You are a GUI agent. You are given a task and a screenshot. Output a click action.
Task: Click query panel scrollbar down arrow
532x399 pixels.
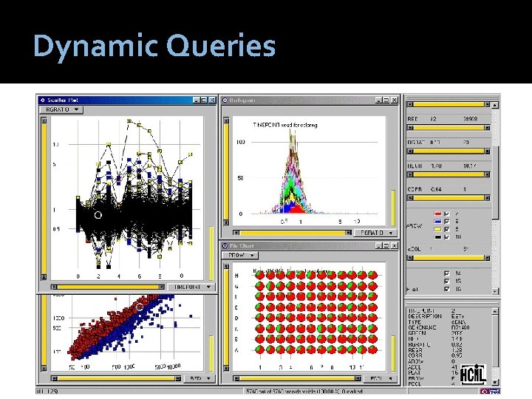point(495,291)
